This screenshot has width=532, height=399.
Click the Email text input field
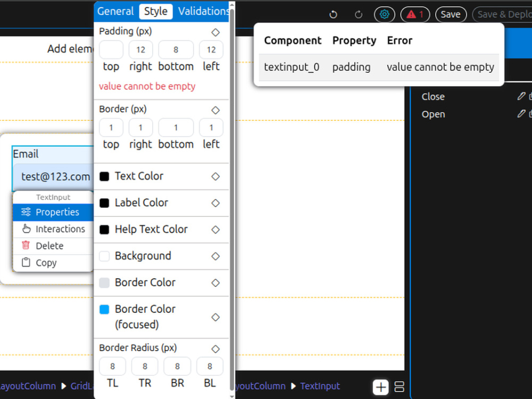pos(54,177)
